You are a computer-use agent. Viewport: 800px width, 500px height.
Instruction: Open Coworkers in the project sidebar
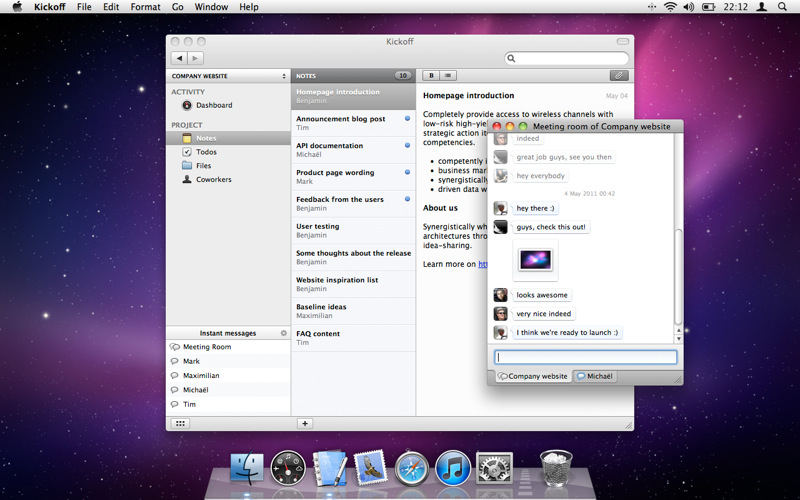point(228,180)
